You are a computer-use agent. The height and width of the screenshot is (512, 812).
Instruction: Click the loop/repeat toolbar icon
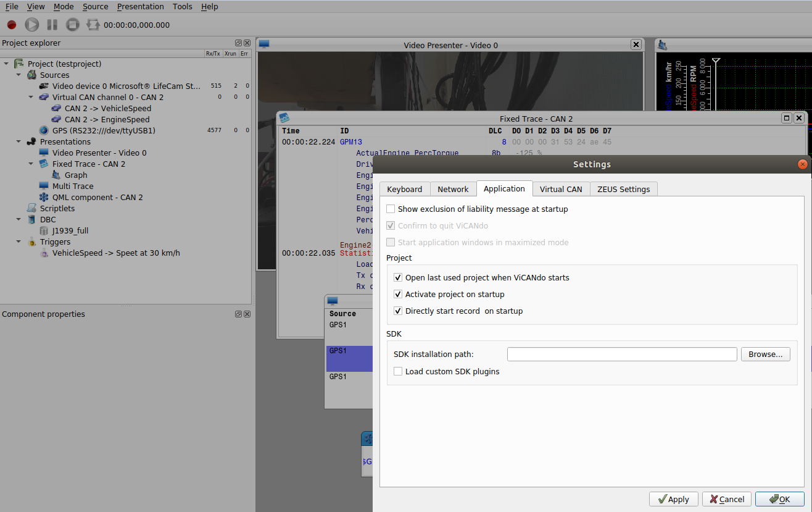[x=93, y=25]
